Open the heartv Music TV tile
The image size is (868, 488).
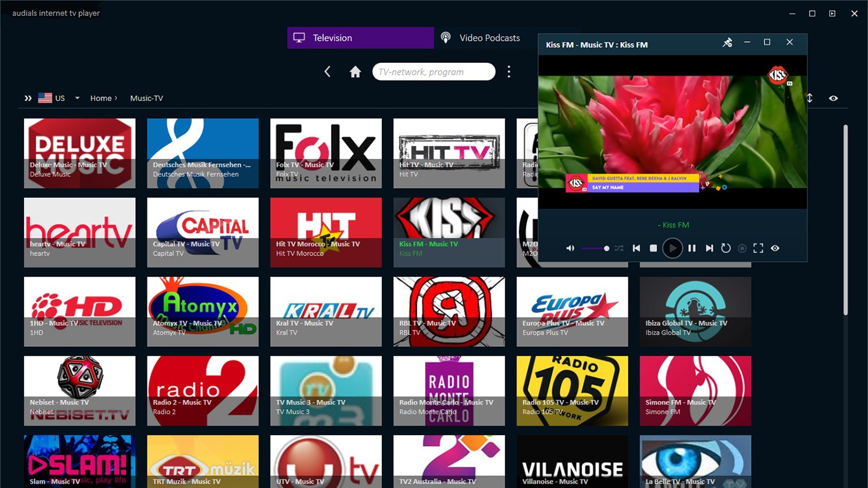point(79,233)
